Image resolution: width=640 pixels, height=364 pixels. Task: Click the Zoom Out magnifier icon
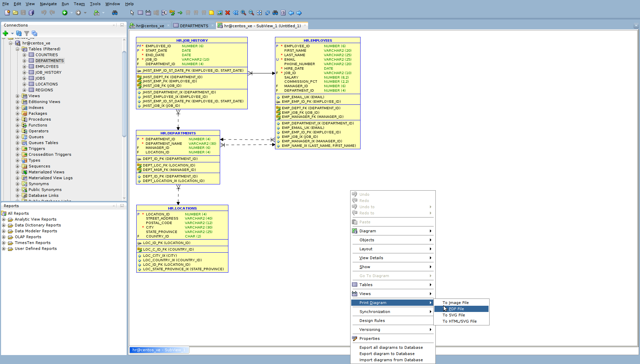coord(251,13)
